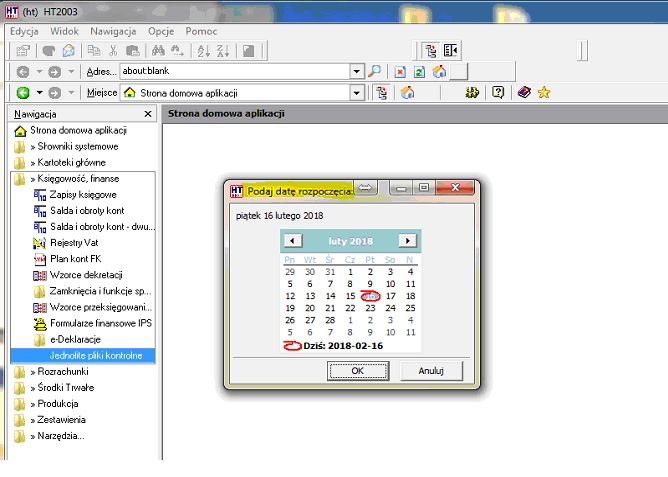
Task: Open the Adres address dropdown arrow
Action: pyautogui.click(x=357, y=71)
